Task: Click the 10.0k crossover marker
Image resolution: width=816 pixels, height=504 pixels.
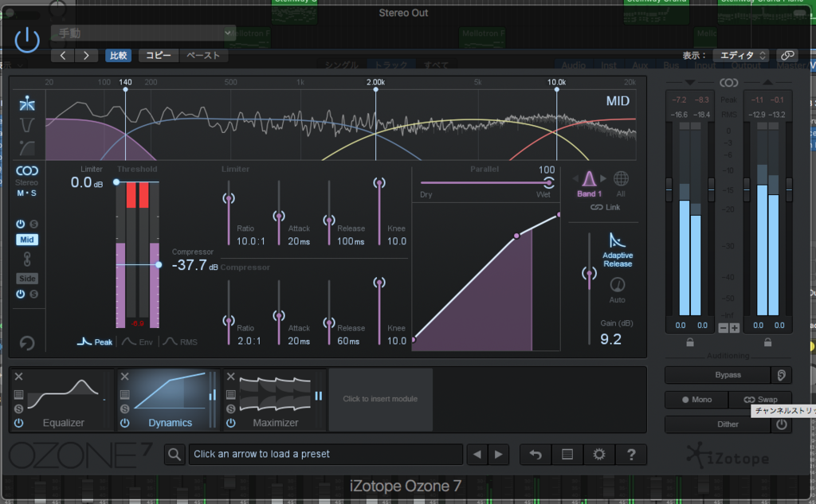Action: pos(556,89)
